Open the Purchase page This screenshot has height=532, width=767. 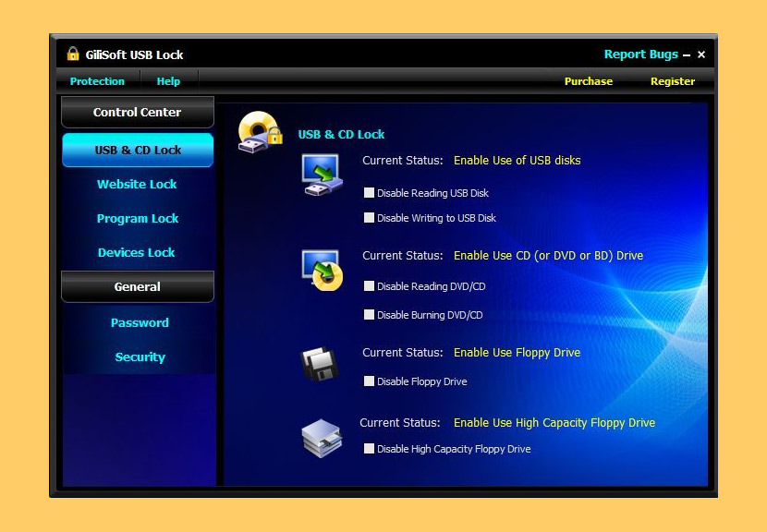[x=589, y=81]
